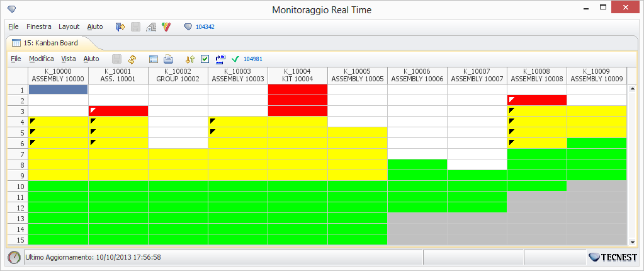The image size is (644, 271).
Task: Select column header K_10009 ASSEMBLY 10009
Action: [x=596, y=75]
